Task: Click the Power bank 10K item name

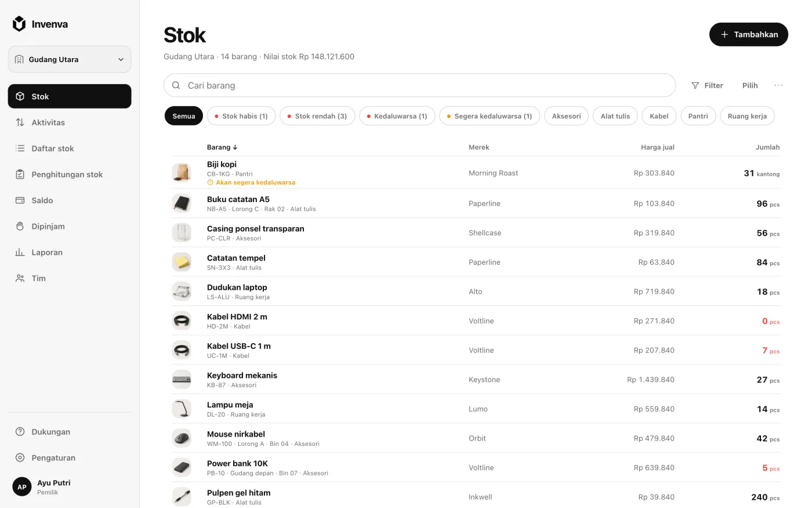Action: [x=237, y=463]
